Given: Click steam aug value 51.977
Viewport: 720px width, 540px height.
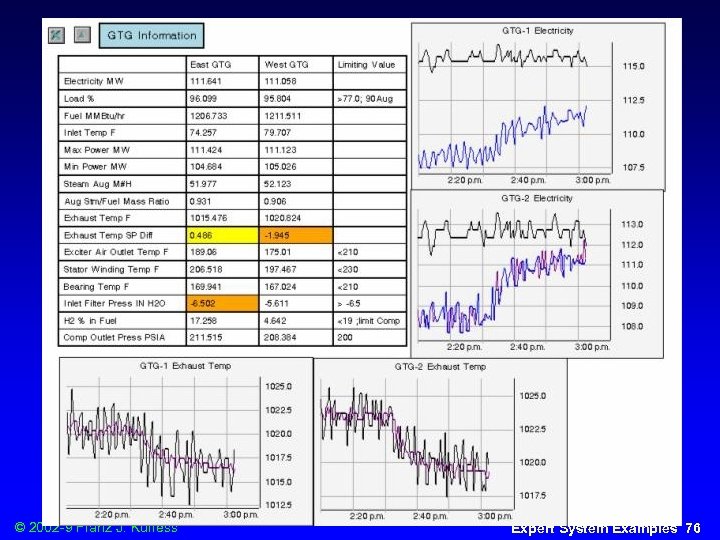Looking at the screenshot, I should click(x=203, y=184).
